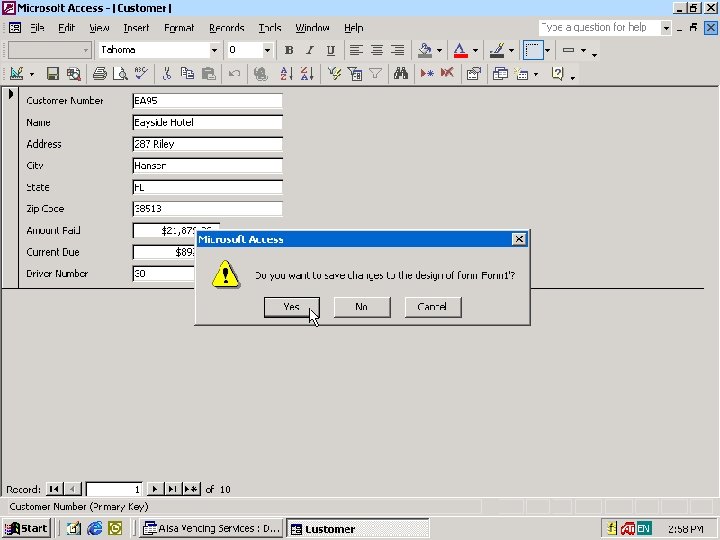Click the Database Window icon
This screenshot has height=540, width=720.
tap(500, 73)
